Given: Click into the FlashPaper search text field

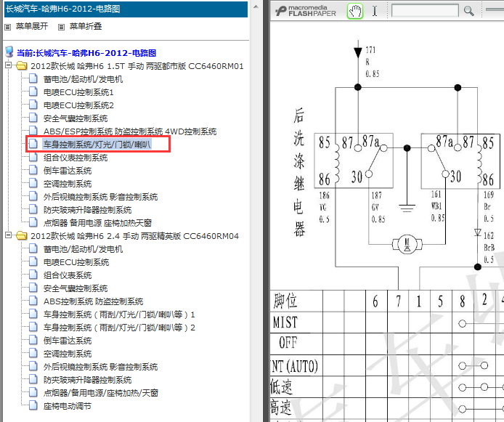Looking at the screenshot, I should point(425,11).
